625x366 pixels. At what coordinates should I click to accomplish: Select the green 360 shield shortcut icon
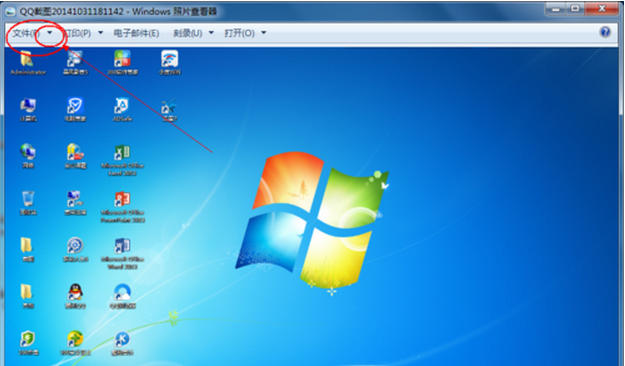click(28, 343)
